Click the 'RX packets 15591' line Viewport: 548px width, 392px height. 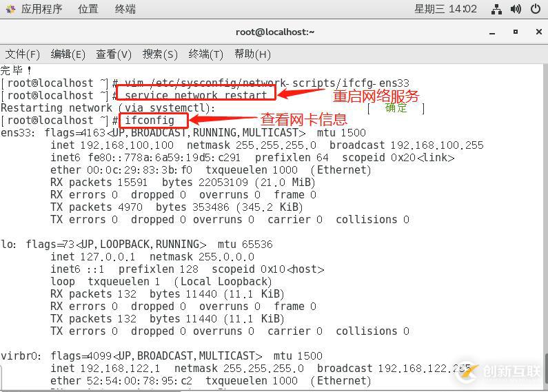99,183
